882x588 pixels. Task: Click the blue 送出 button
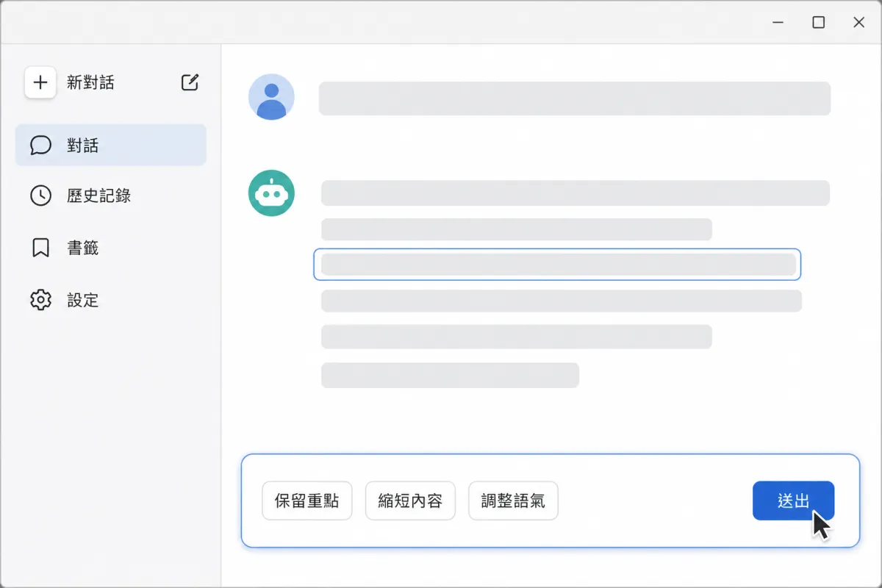pos(793,501)
